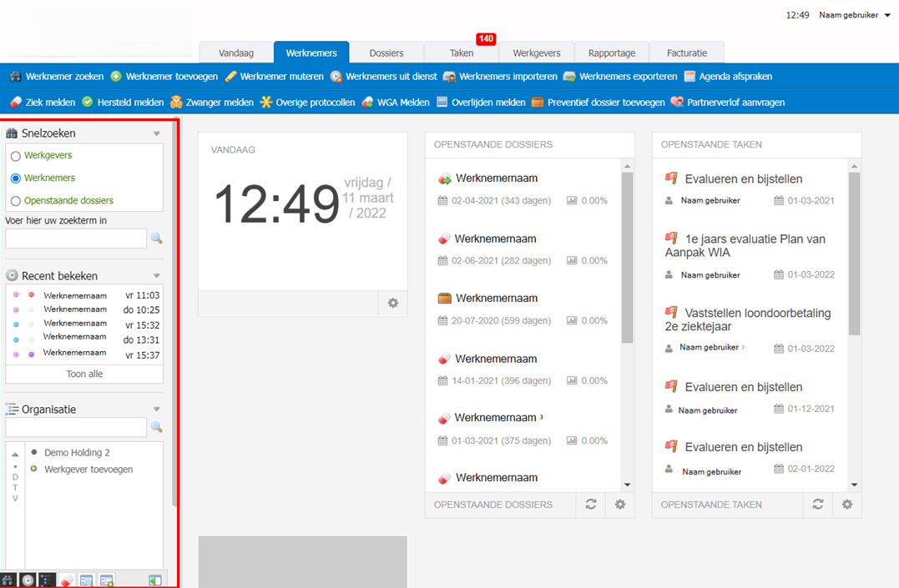Click the Toon alle link
This screenshot has height=588, width=899.
point(84,374)
